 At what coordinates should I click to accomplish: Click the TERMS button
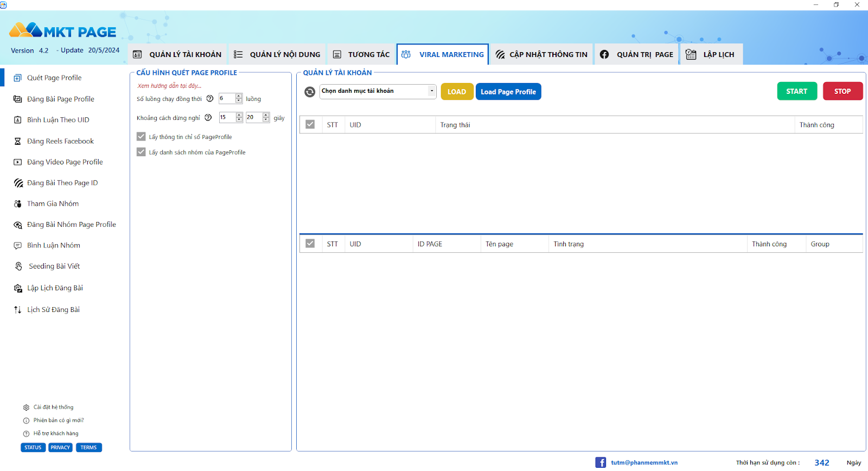[x=88, y=448]
